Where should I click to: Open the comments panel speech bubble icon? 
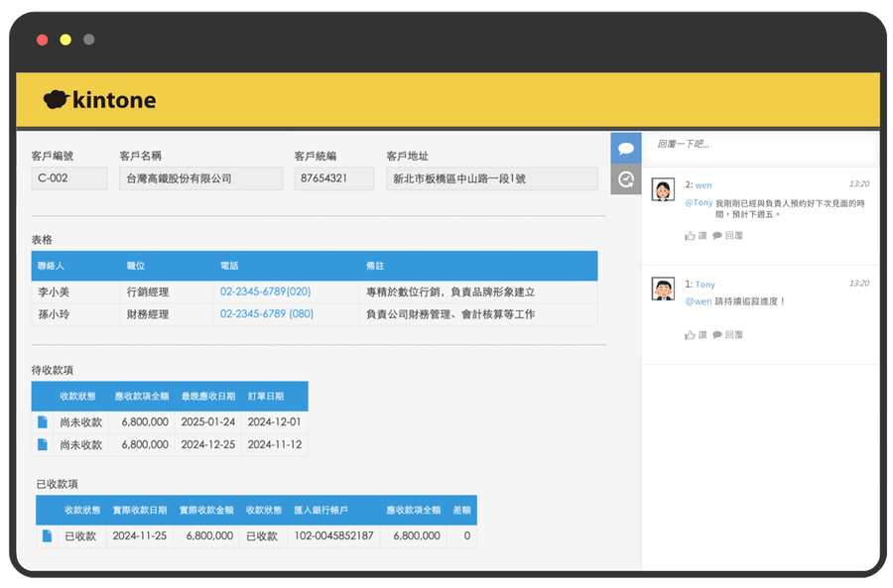tap(626, 149)
